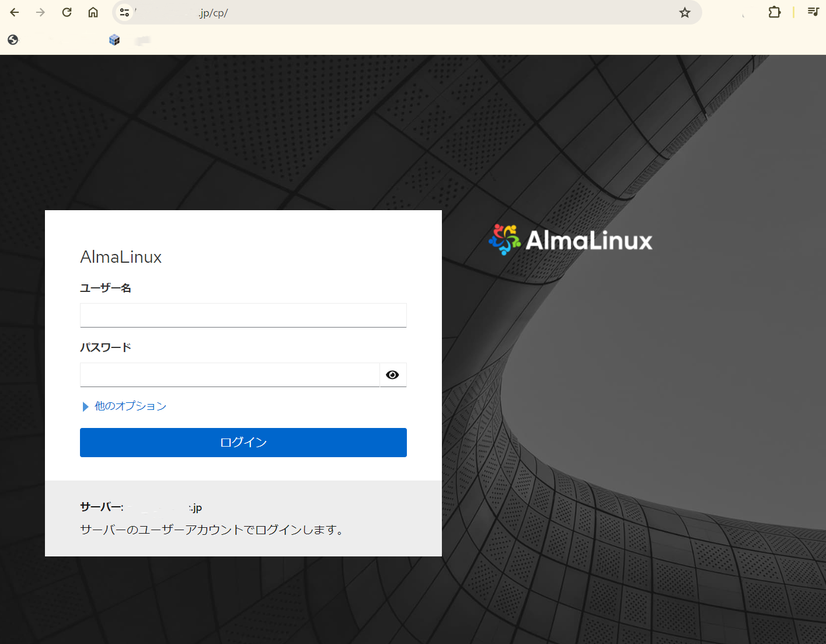
Task: Toggle password visibility with the eye icon
Action: 392,375
